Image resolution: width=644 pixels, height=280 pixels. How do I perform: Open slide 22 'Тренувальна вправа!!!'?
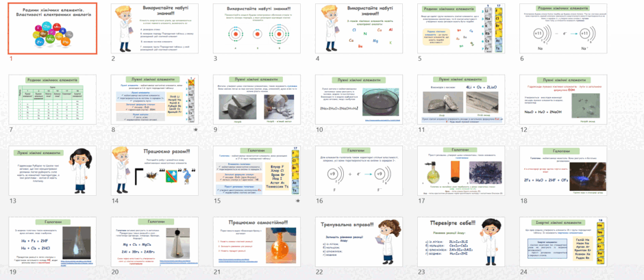[x=360, y=242]
